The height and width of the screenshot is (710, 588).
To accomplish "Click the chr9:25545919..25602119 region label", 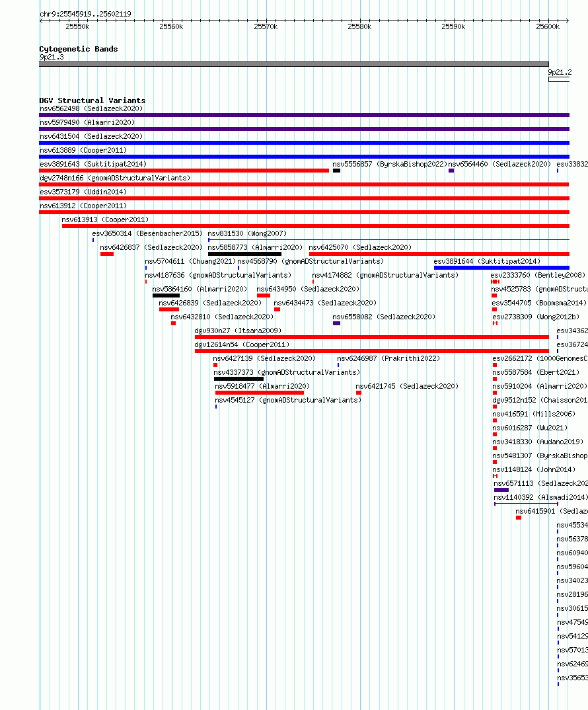I will coord(85,14).
